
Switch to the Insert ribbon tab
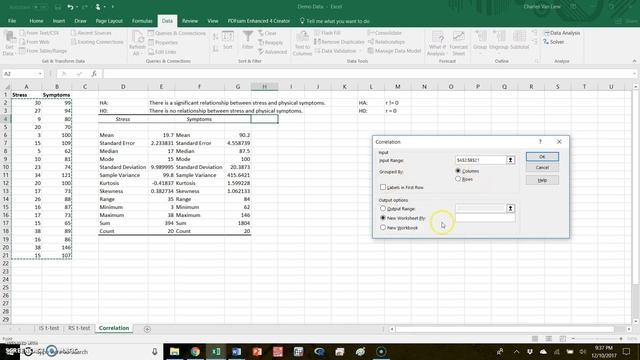59,21
